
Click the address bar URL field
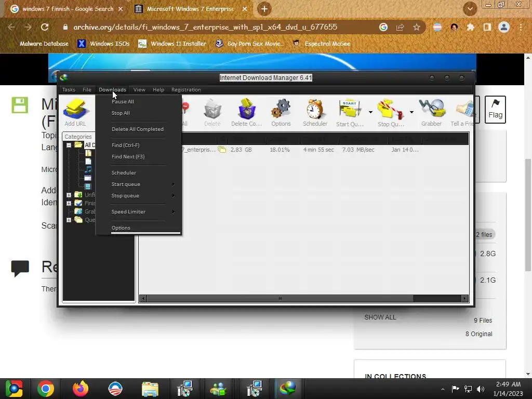coord(205,27)
